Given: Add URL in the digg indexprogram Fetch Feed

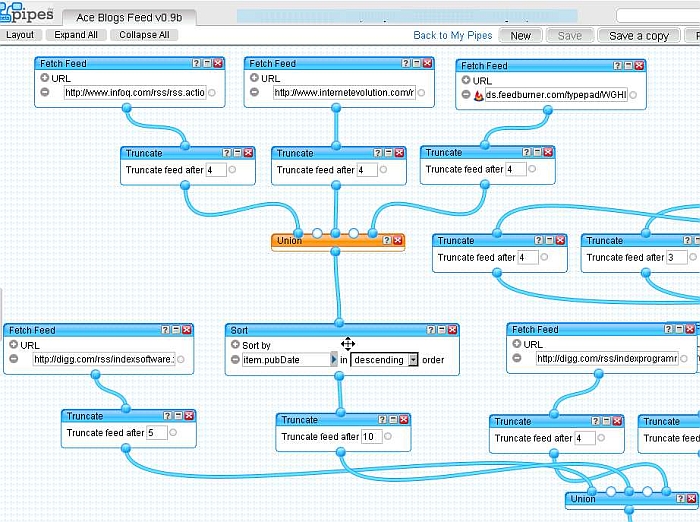Looking at the screenshot, I should (x=517, y=344).
